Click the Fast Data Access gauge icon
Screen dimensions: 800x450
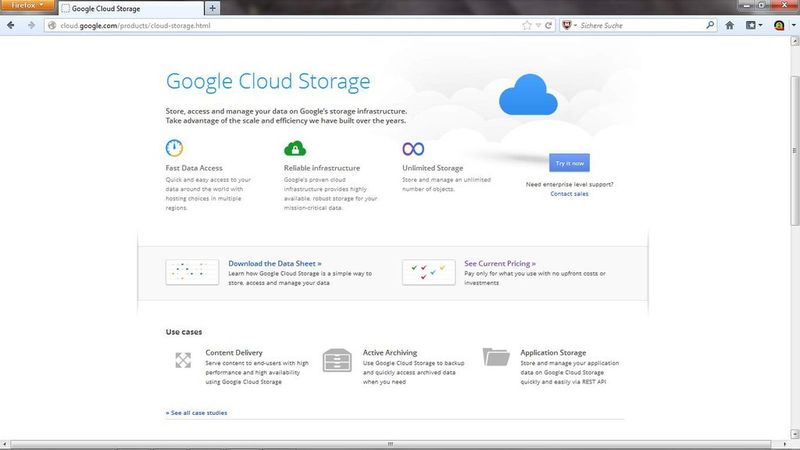[x=174, y=148]
